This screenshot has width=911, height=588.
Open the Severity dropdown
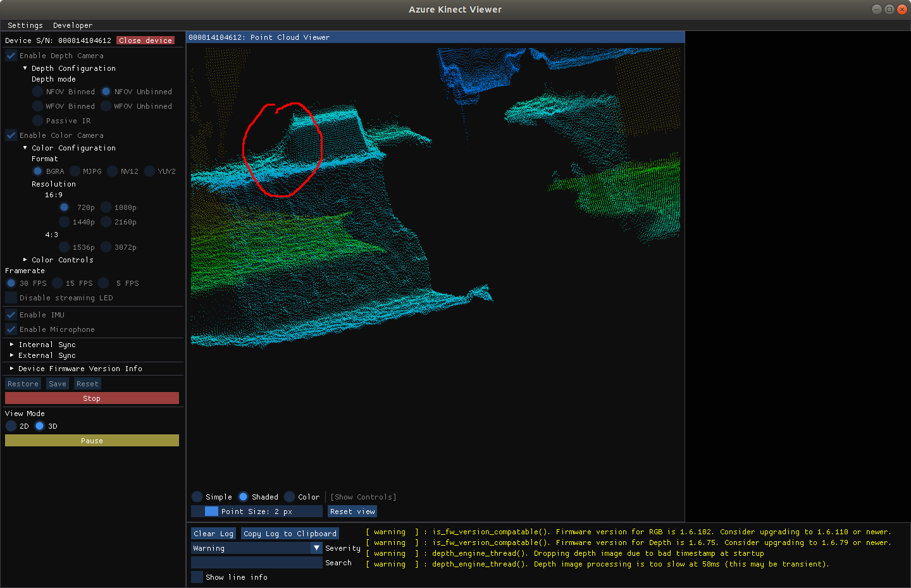[x=257, y=548]
